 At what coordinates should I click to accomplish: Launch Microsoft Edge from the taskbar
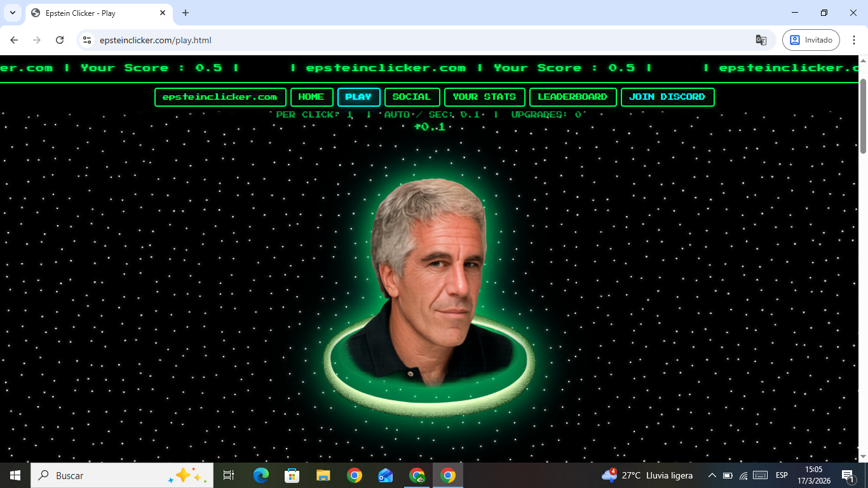[261, 475]
